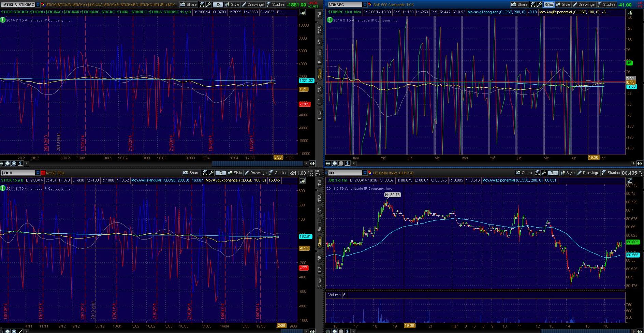Viewport: 644px width, 333px height.
Task: Toggle the 1m timeframe button on /DX chart
Action: click(x=553, y=173)
